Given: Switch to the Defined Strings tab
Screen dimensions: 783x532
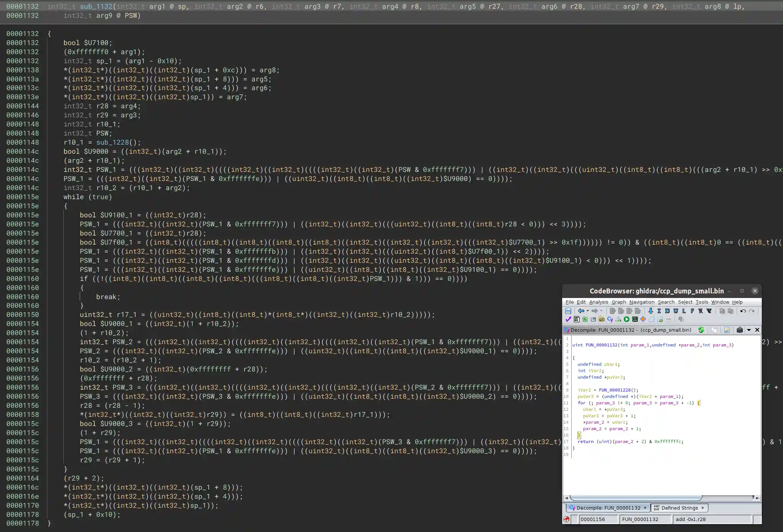Looking at the screenshot, I should 679,508.
